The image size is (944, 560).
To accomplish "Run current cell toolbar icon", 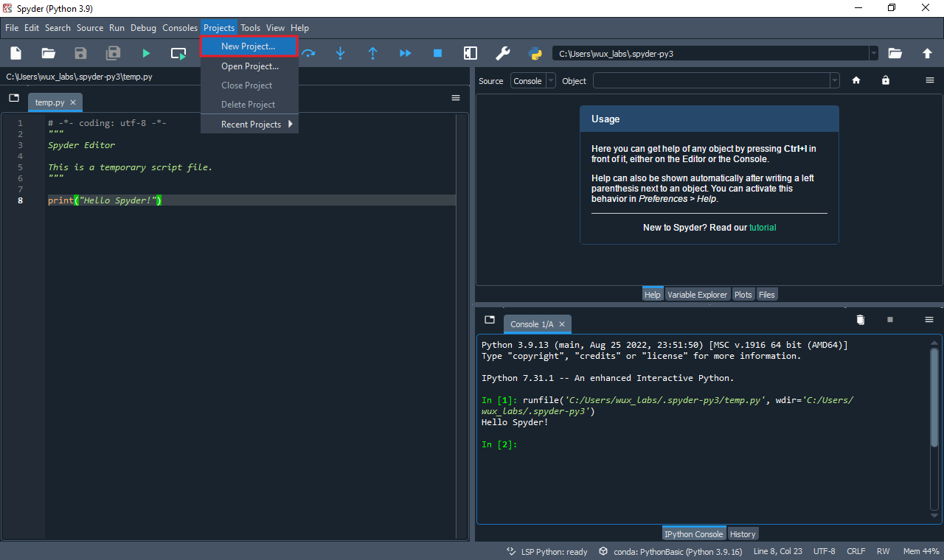I will [x=178, y=53].
